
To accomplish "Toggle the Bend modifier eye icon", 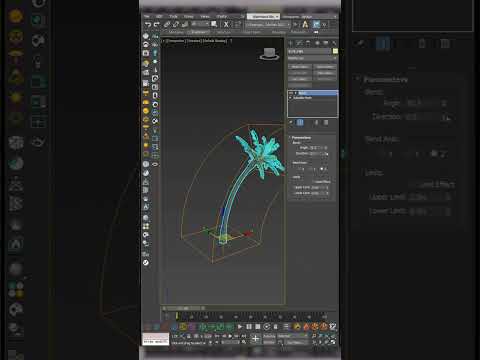I will (290, 93).
